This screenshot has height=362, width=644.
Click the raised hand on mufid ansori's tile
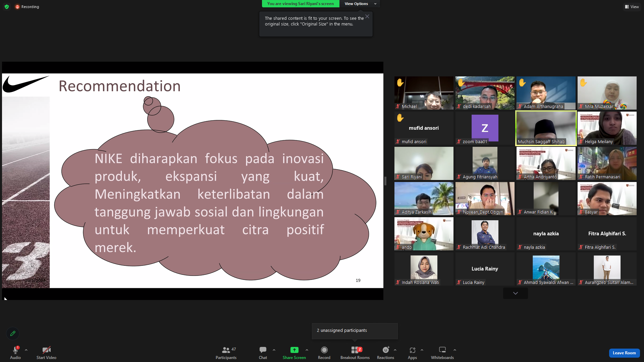point(400,118)
